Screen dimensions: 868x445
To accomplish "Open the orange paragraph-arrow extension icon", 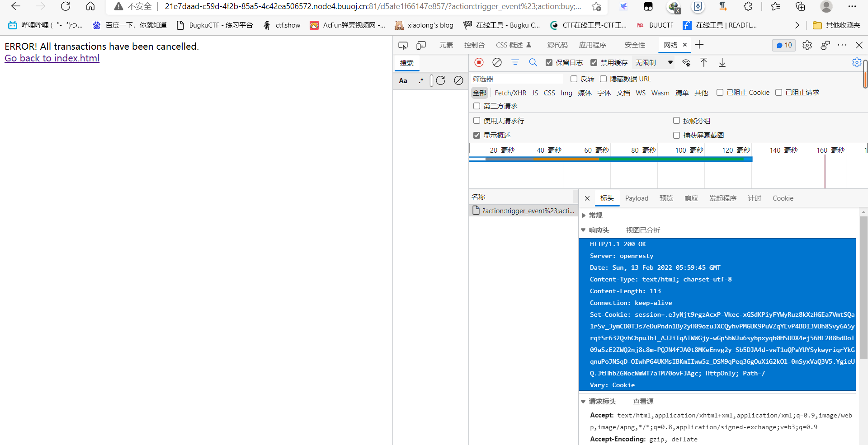I will tap(723, 6).
